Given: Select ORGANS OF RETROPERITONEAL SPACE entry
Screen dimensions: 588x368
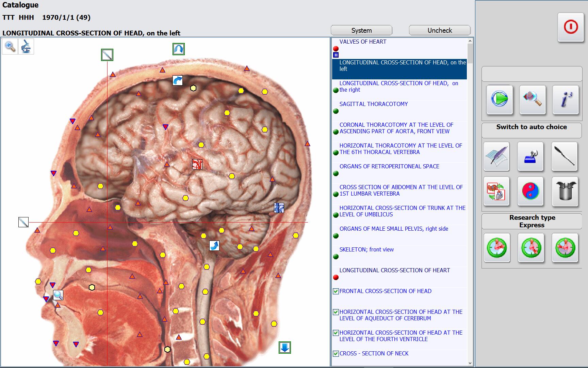Looking at the screenshot, I should pos(389,167).
